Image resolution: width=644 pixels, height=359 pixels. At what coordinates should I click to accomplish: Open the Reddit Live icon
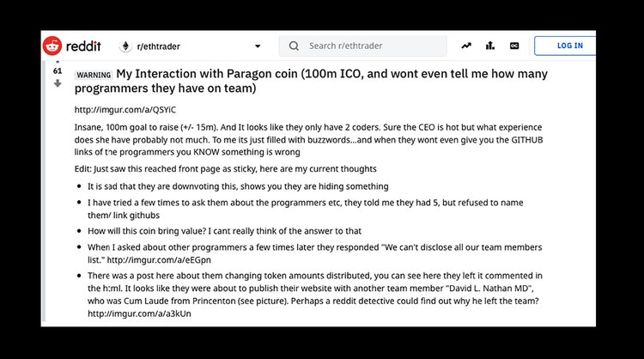(514, 46)
